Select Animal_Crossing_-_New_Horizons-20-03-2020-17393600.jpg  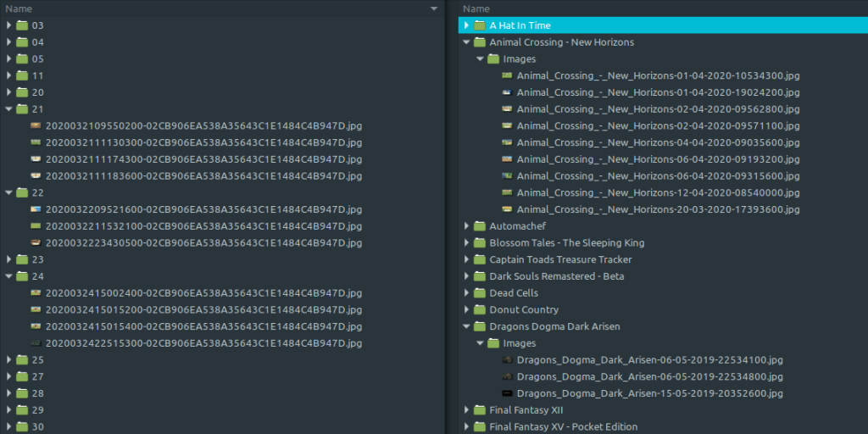coord(658,209)
